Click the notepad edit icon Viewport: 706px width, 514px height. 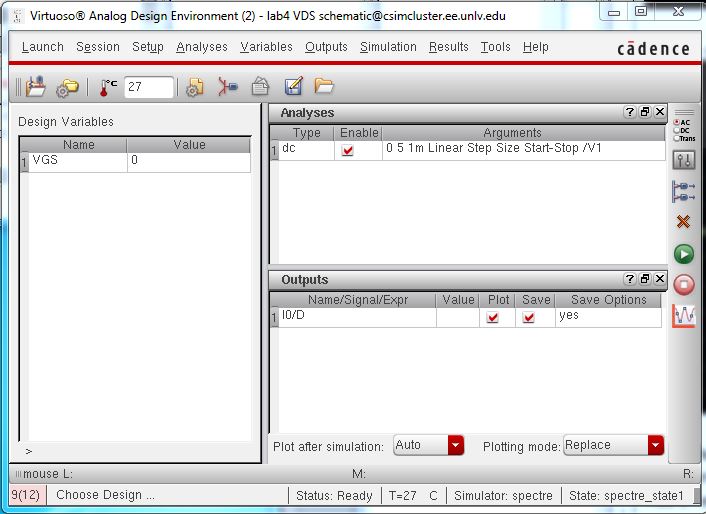294,86
